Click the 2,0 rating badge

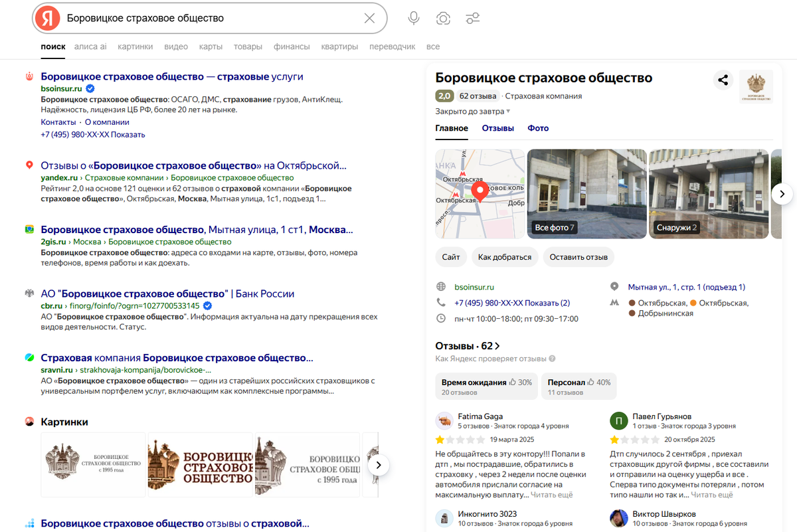coord(444,96)
